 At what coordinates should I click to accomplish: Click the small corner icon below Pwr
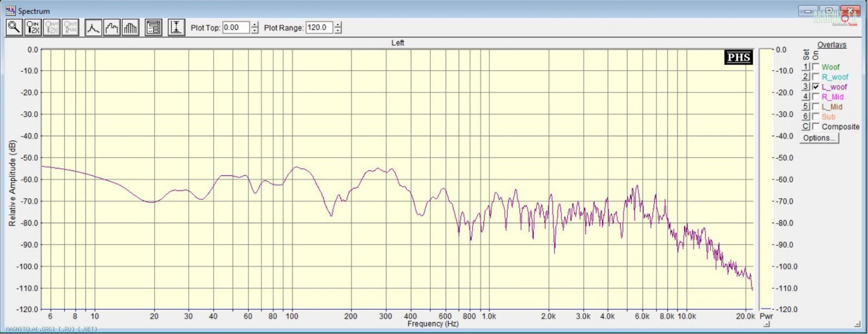point(767,324)
